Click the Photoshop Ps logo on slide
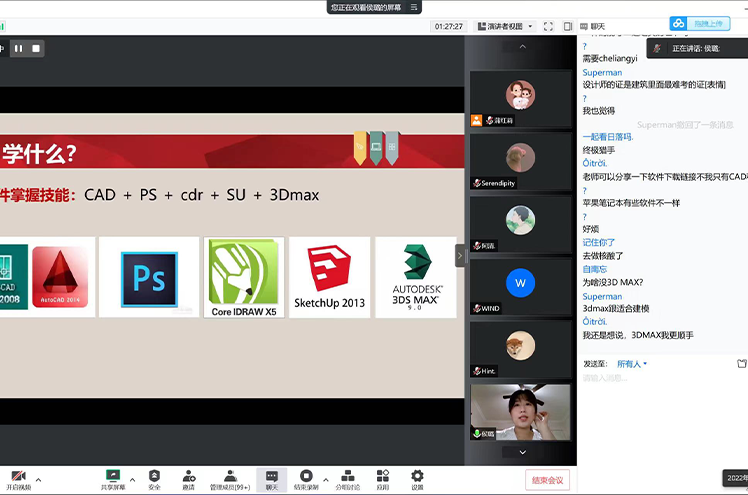Screen dimensions: 748x495 [x=149, y=279]
